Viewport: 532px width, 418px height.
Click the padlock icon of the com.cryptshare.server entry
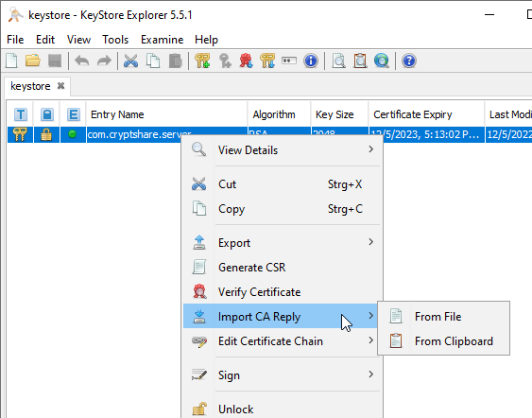tap(46, 134)
